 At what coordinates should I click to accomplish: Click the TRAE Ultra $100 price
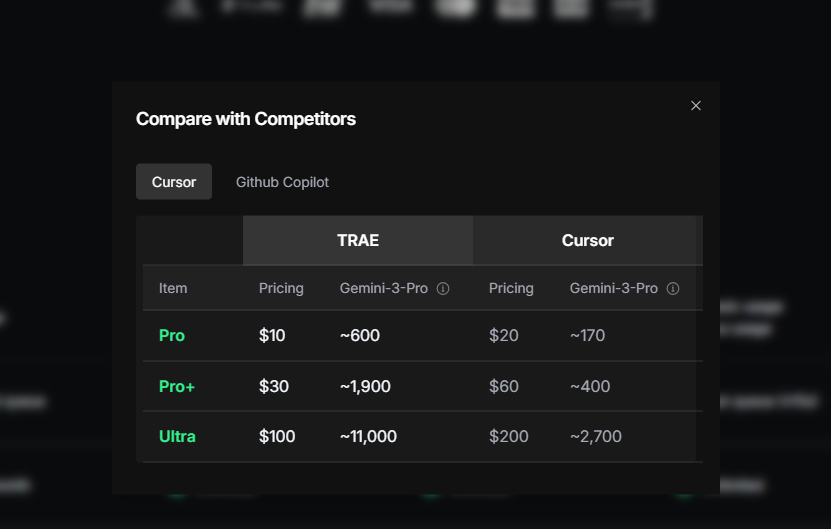[277, 436]
